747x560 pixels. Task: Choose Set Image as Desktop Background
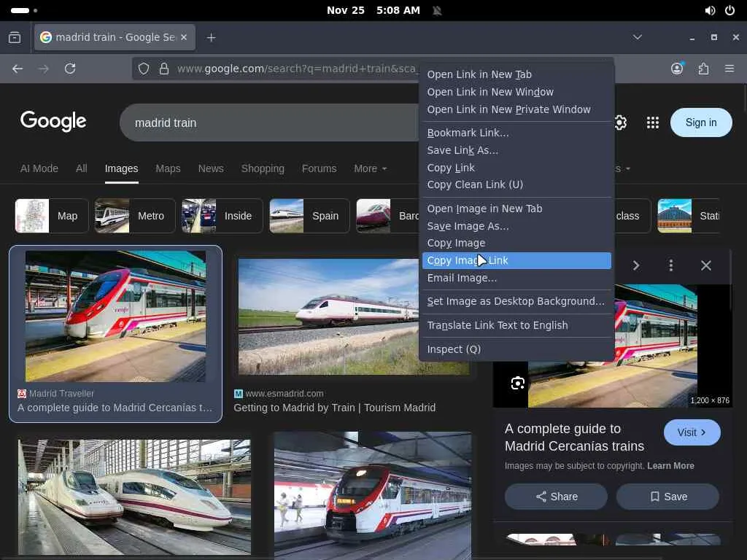point(516,301)
